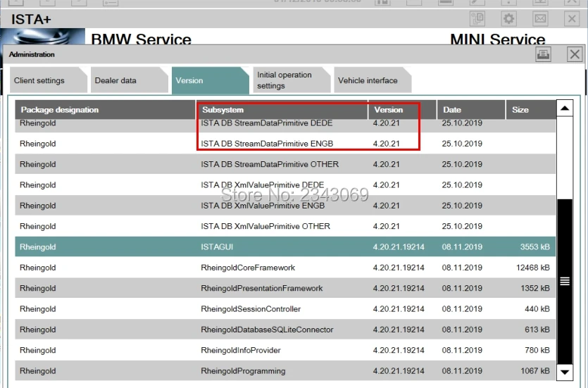
Task: Click the envelope feedback icon in ISTA+ header
Action: [540, 18]
